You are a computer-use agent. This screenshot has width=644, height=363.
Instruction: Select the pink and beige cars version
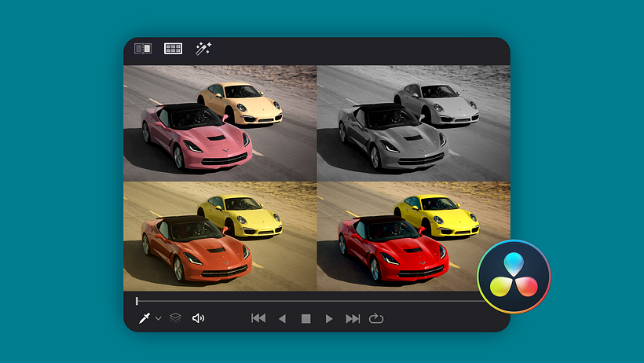pos(220,122)
